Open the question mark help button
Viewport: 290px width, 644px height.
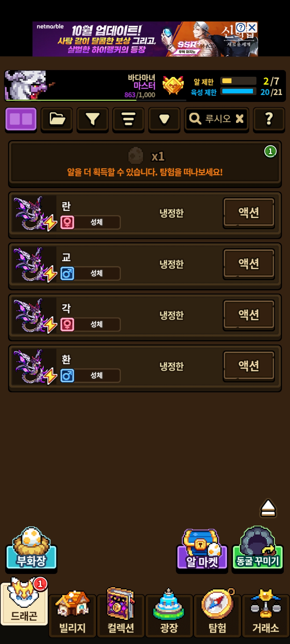tap(269, 119)
